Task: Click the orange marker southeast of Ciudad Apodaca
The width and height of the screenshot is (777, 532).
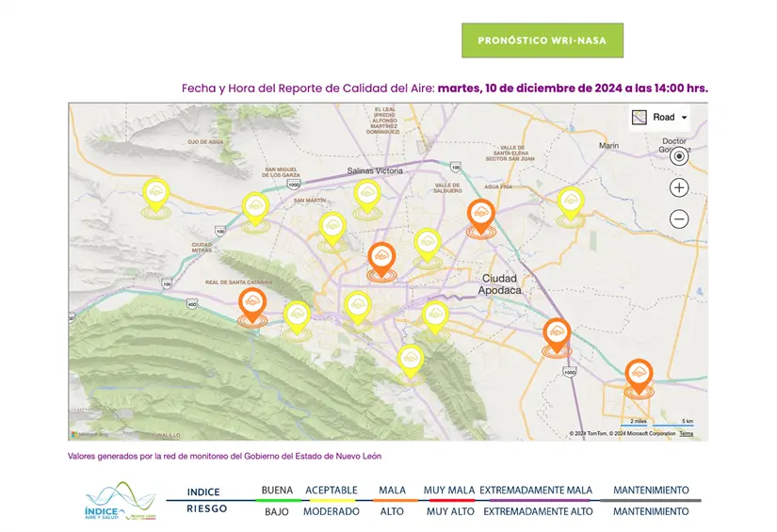Action: pos(557,334)
